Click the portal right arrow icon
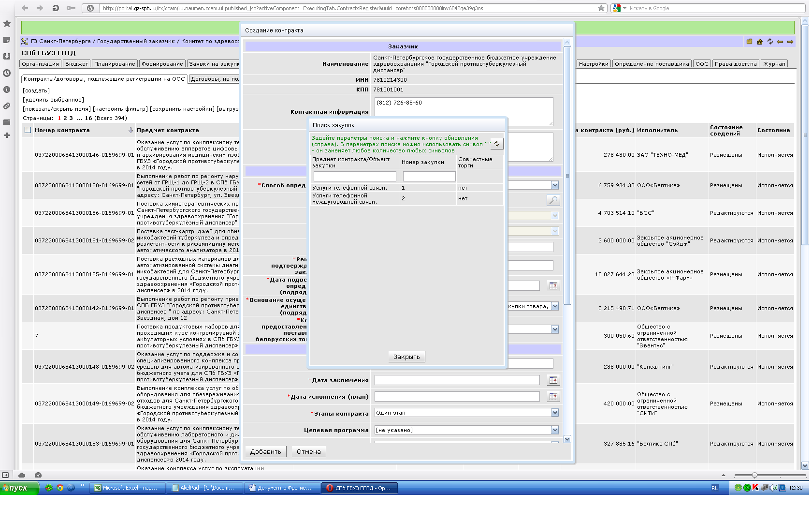This screenshot has height=508, width=812. click(790, 42)
